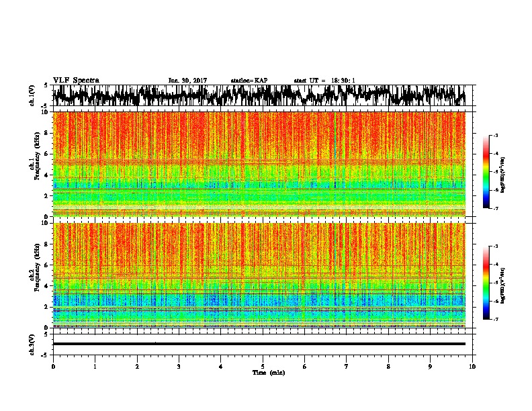The image size is (532, 411).
Task: Click the "ch.3(V)" axis label
Action: [x=32, y=345]
